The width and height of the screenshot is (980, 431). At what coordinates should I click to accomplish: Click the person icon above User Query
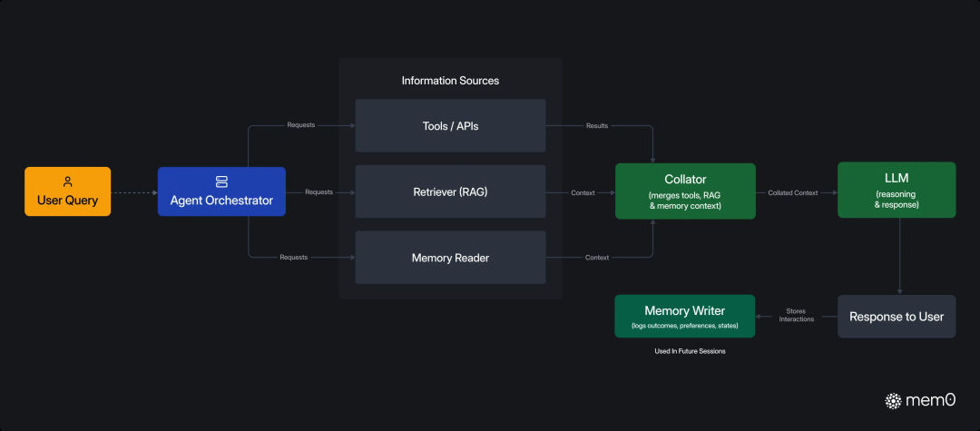[67, 181]
